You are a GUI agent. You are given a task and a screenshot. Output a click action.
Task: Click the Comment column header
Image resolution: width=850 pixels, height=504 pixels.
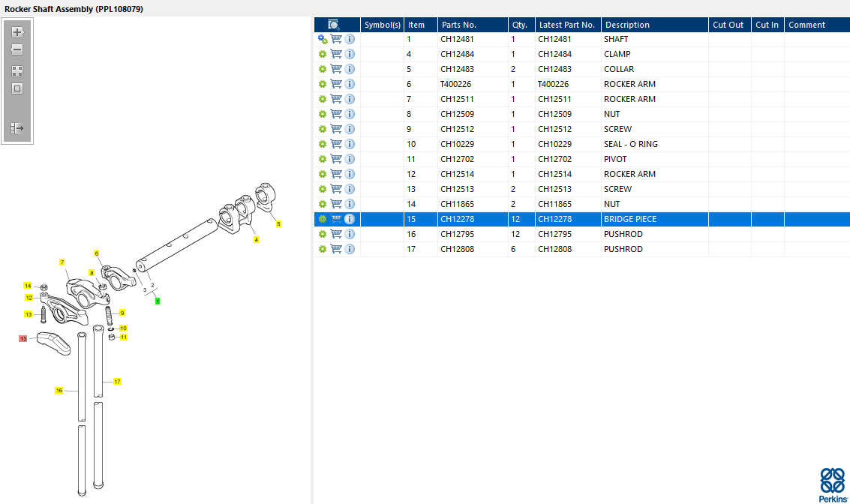[817, 25]
